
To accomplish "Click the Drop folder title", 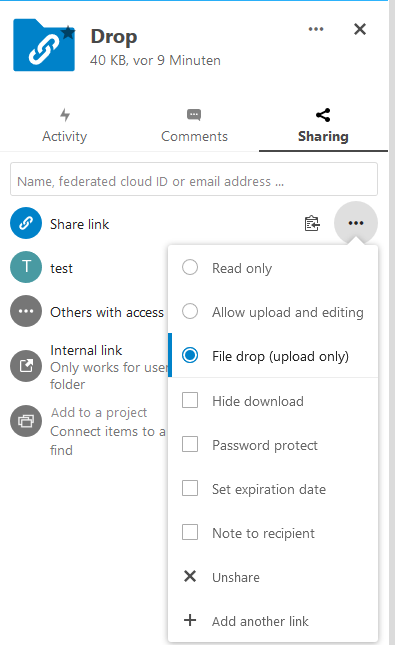I will [x=114, y=37].
